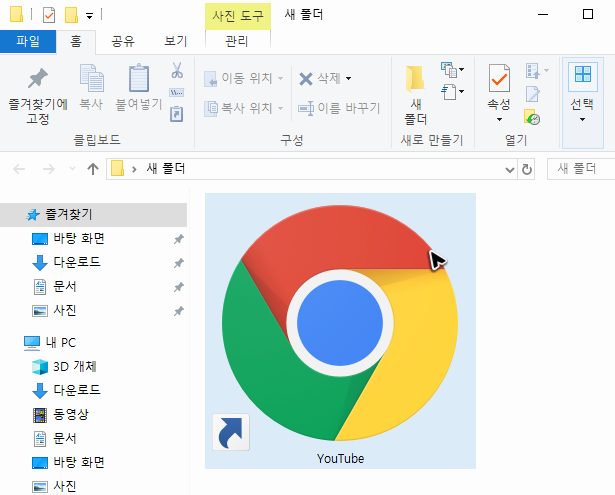Screen dimensions: 615x495
Task: Click the 새 폴더 search box
Action: (581, 169)
